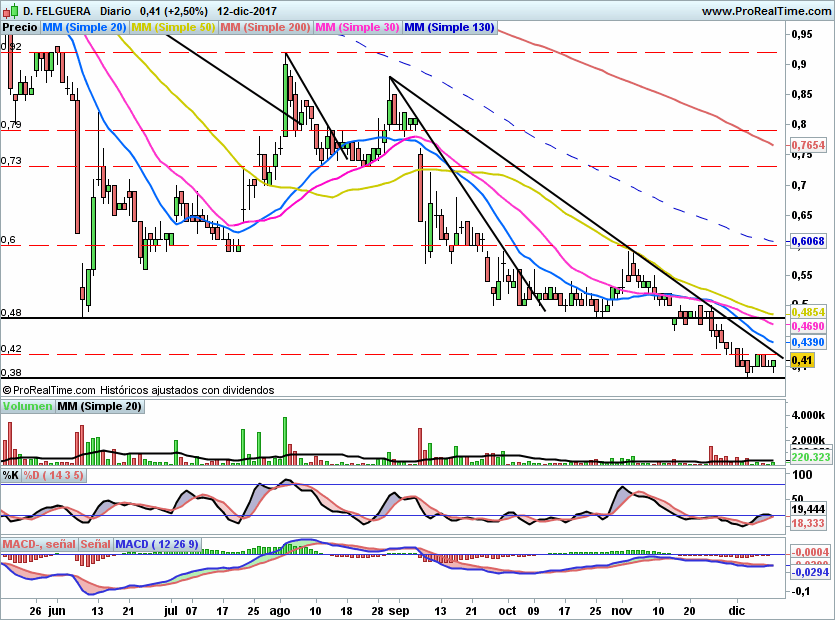Select the MM (Simple 130) dark blue label
Image resolution: width=835 pixels, height=620 pixels.
pyautogui.click(x=449, y=27)
